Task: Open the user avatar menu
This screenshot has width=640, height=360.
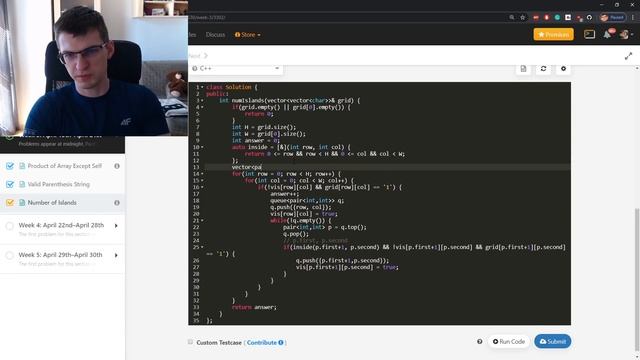Action: point(626,35)
